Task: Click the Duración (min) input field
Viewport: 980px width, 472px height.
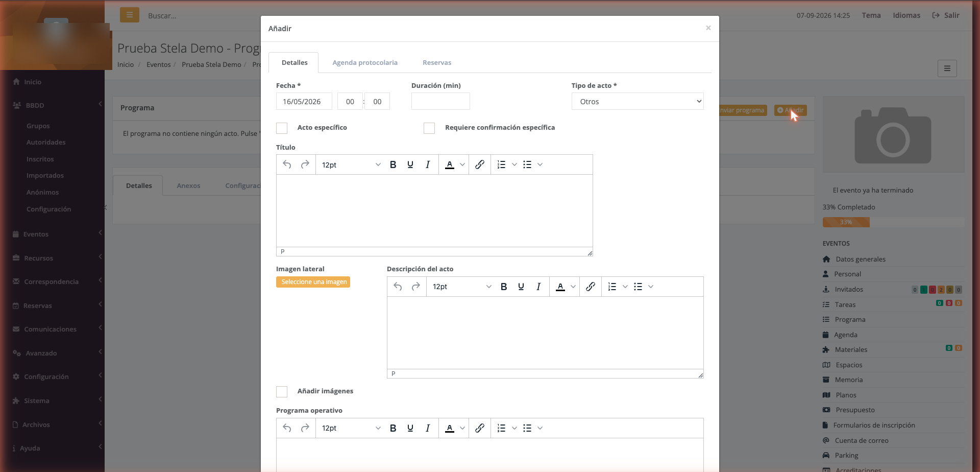Action: click(440, 101)
